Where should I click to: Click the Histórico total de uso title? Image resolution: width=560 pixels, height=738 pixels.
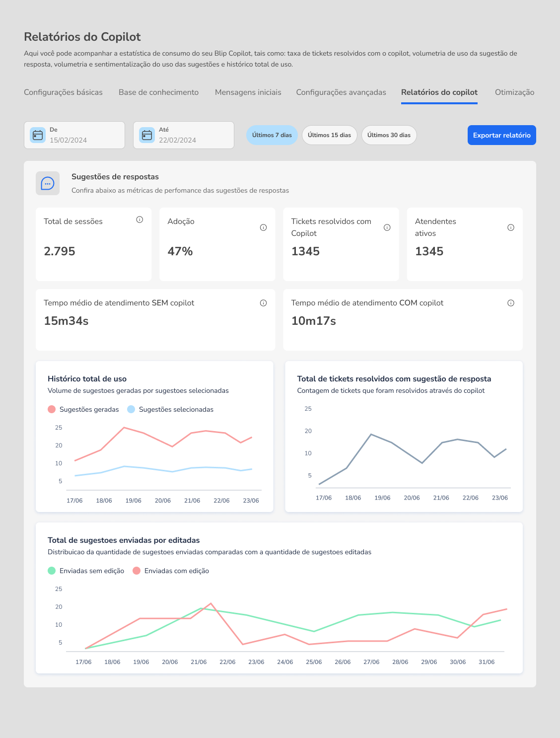click(x=87, y=379)
